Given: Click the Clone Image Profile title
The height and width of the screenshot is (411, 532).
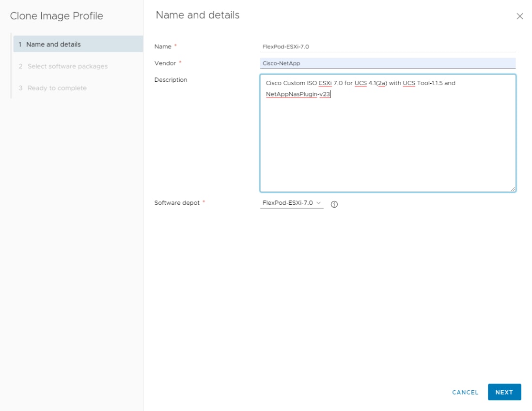Looking at the screenshot, I should coord(56,16).
